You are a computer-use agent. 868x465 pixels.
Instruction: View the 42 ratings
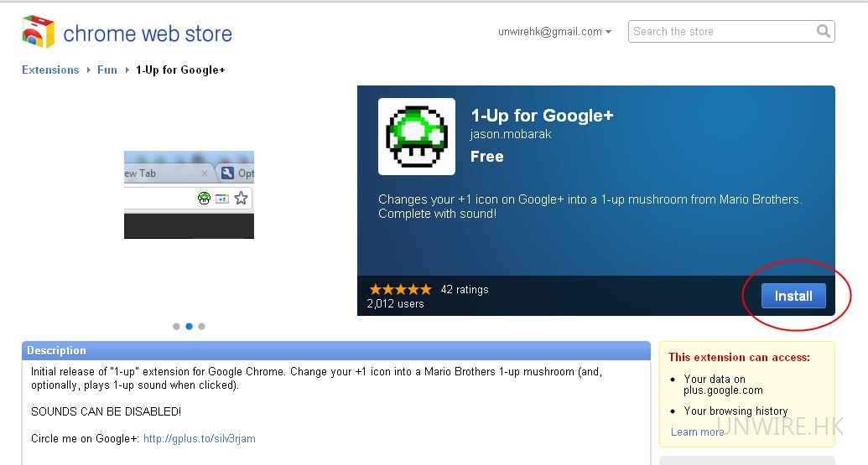[465, 289]
